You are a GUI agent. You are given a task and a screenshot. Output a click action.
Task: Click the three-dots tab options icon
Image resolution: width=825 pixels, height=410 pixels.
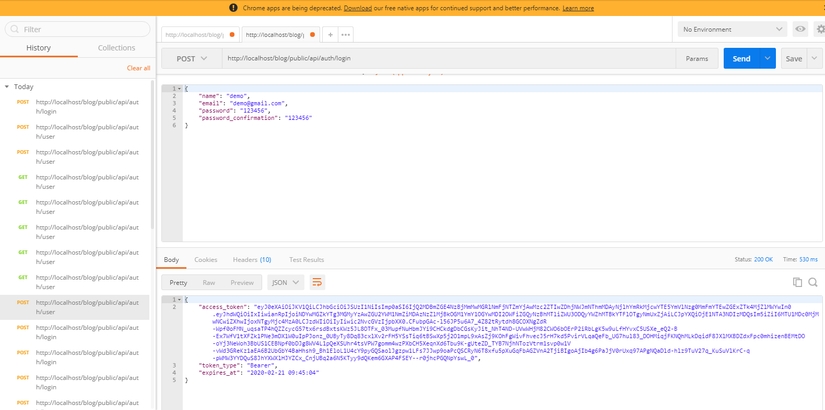[x=346, y=35]
